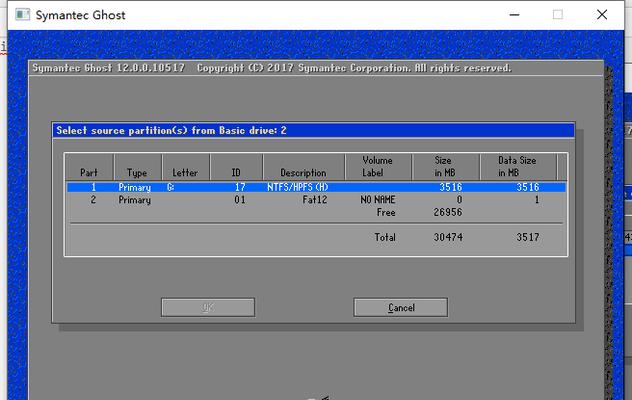Viewport: 632px width, 400px height.
Task: Select partition 1 NTFS/HPFS (H) row
Action: (316, 187)
